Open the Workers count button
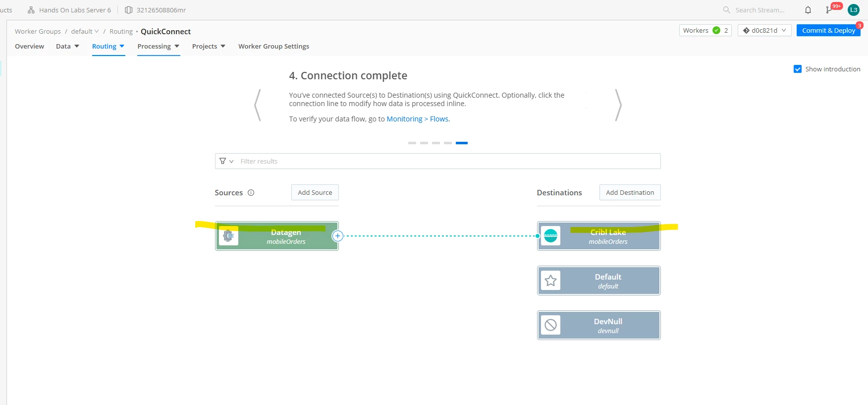The width and height of the screenshot is (868, 405). tap(705, 30)
